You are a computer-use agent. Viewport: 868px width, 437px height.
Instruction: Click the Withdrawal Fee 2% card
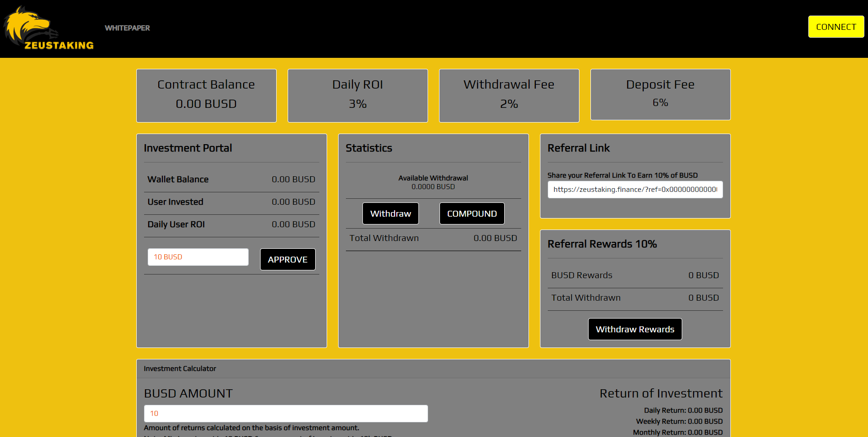pyautogui.click(x=509, y=95)
